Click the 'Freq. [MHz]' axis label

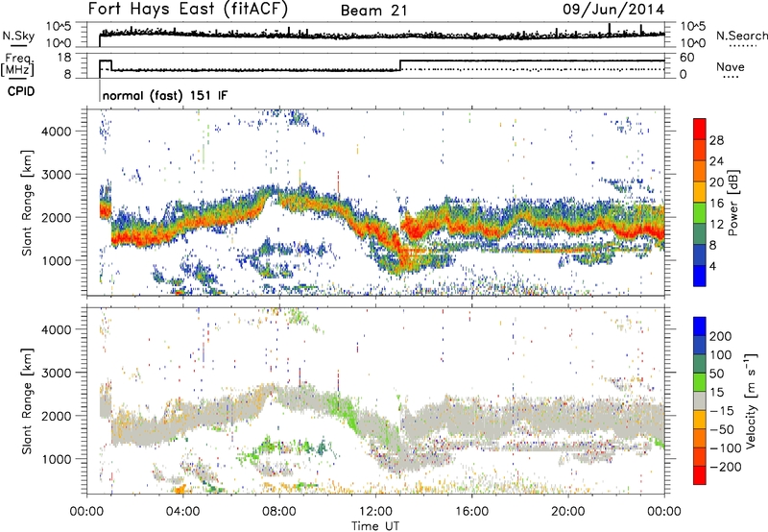point(17,64)
